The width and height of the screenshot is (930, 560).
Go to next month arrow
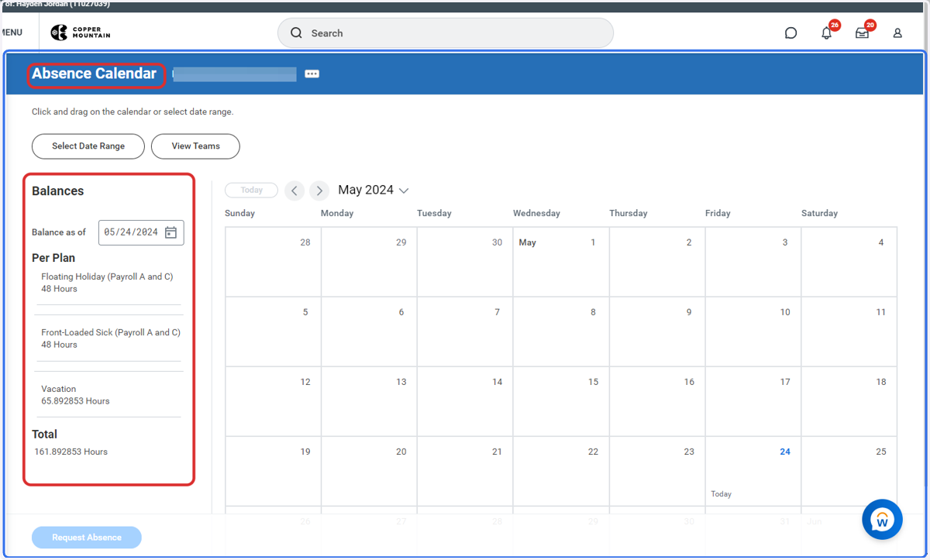click(319, 191)
